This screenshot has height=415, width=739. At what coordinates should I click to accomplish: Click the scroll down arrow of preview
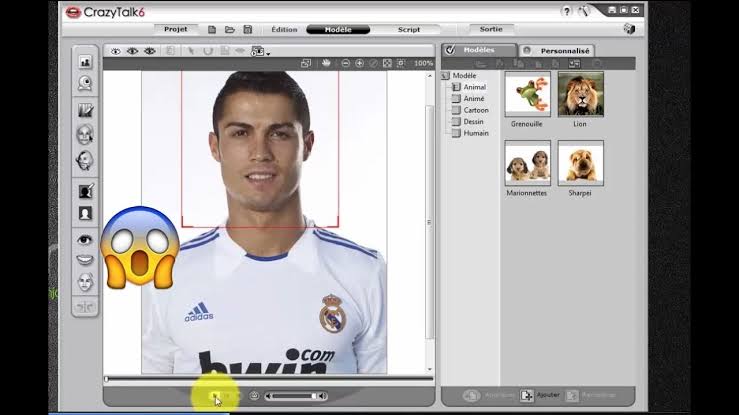click(x=429, y=370)
